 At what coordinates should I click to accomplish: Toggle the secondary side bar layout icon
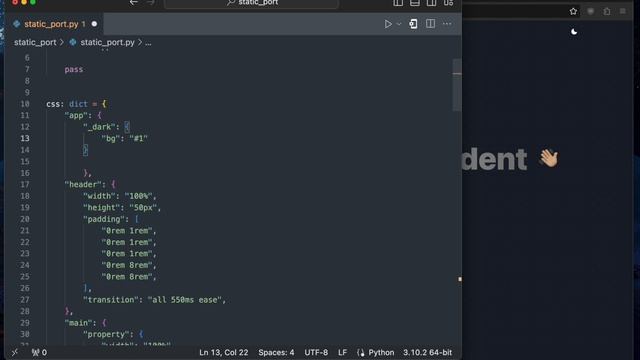point(431,3)
